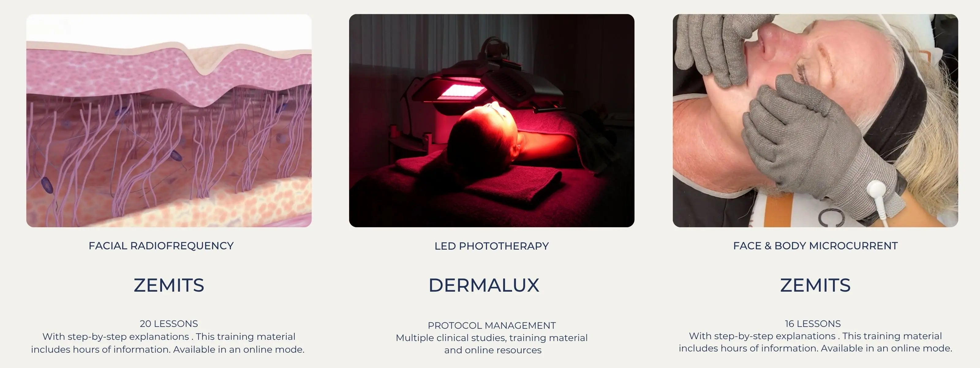Select the ZEMITS title under Facial Radiofrequency
The image size is (980, 368).
(169, 285)
